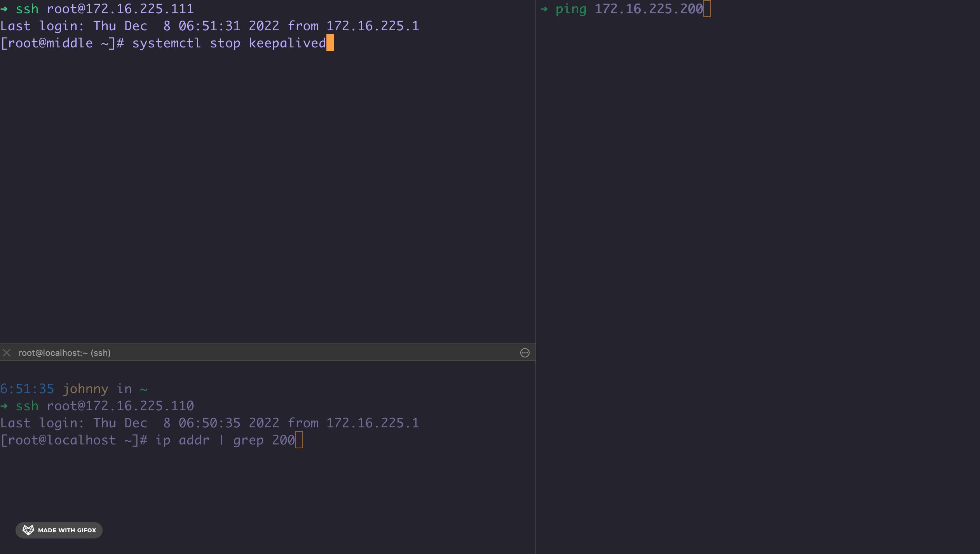This screenshot has height=554, width=980.
Task: Open the circled ellipsis pane menu
Action: tap(525, 353)
